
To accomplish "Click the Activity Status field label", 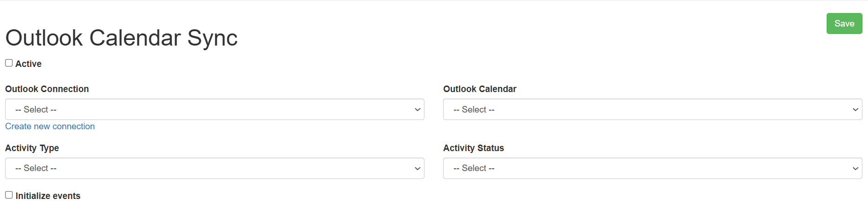I will 473,148.
